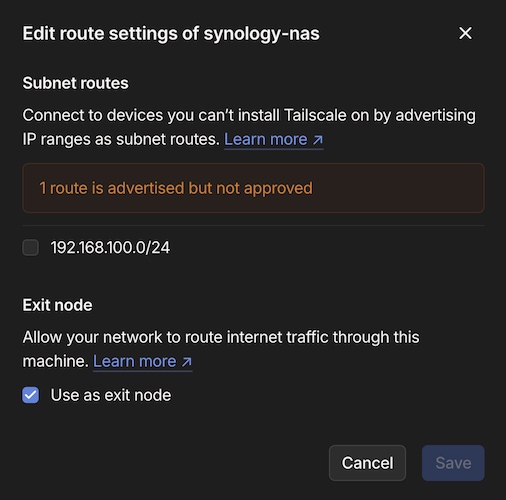The width and height of the screenshot is (506, 500).
Task: Save the route settings
Action: point(453,463)
